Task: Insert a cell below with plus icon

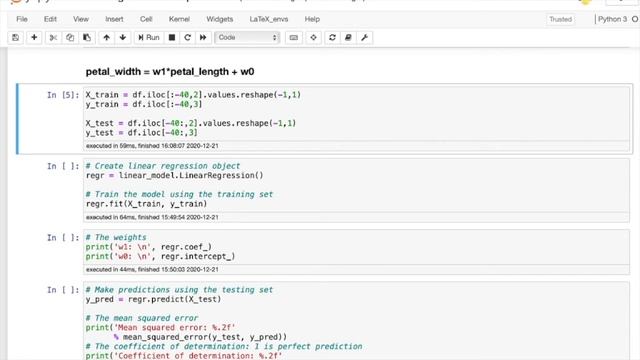Action: tap(34, 38)
